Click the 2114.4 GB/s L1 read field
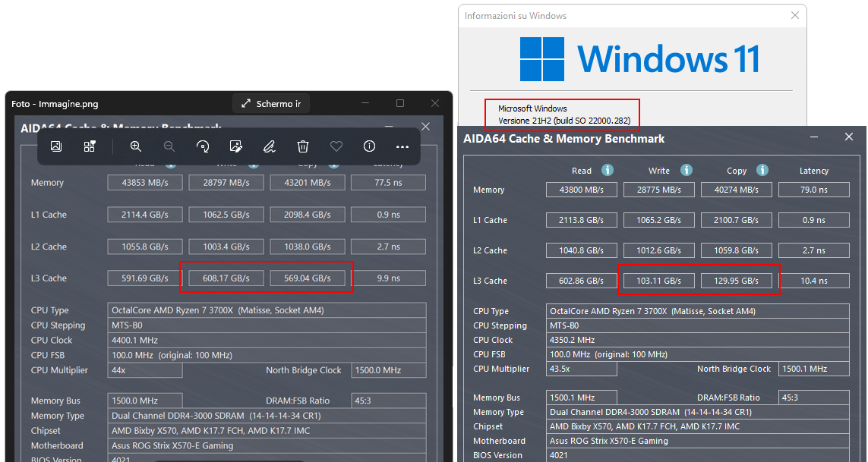 click(145, 215)
